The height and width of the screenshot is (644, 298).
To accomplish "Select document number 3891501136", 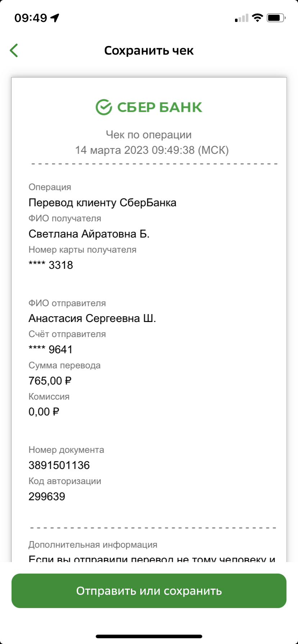I will [59, 465].
